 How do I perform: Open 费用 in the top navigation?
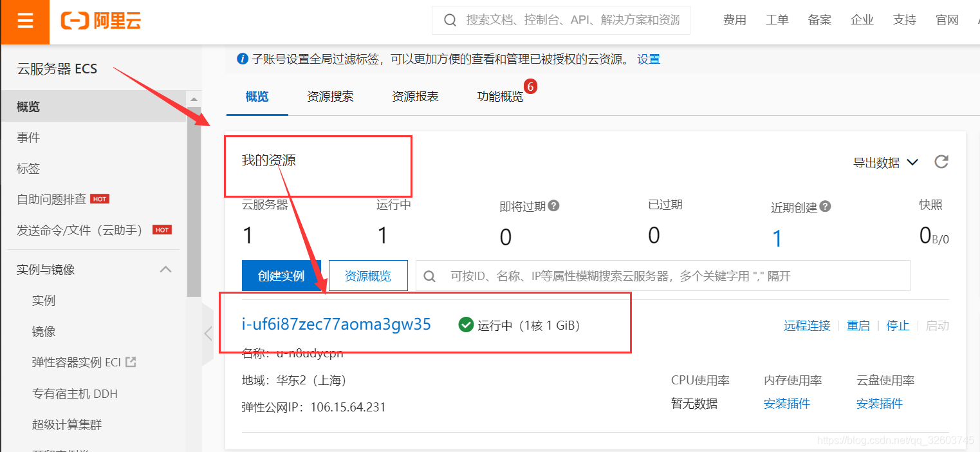pyautogui.click(x=735, y=20)
